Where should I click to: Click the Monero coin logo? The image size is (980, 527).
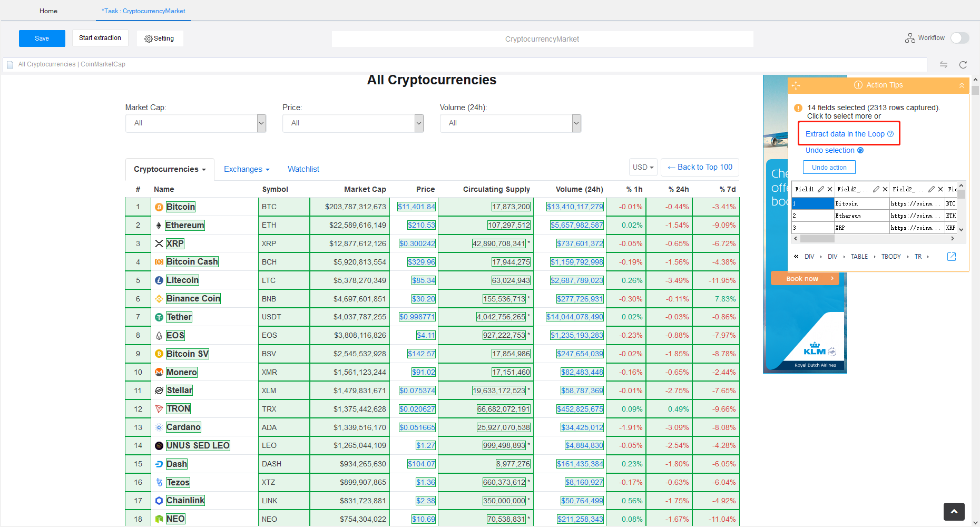(159, 372)
